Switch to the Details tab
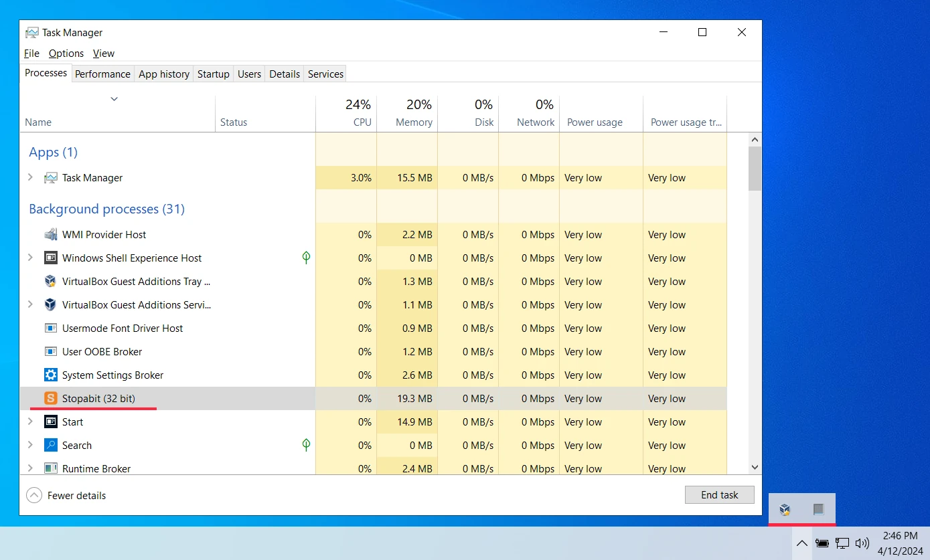This screenshot has height=560, width=930. click(x=285, y=74)
